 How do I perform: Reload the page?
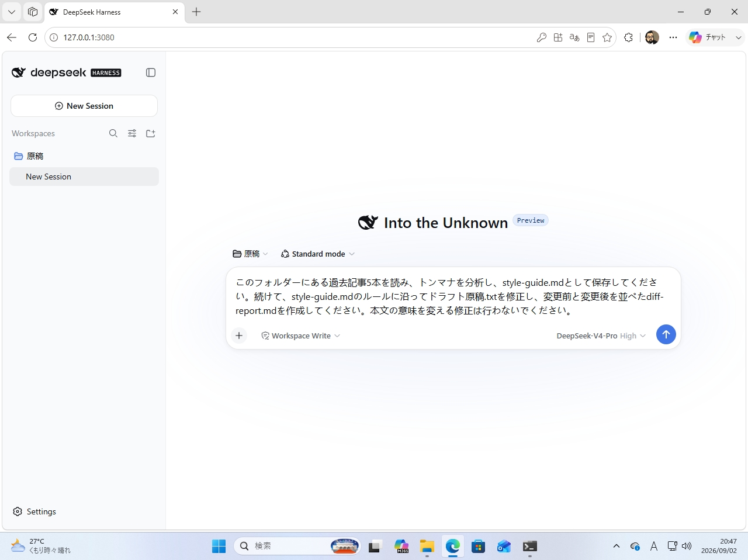pyautogui.click(x=33, y=37)
